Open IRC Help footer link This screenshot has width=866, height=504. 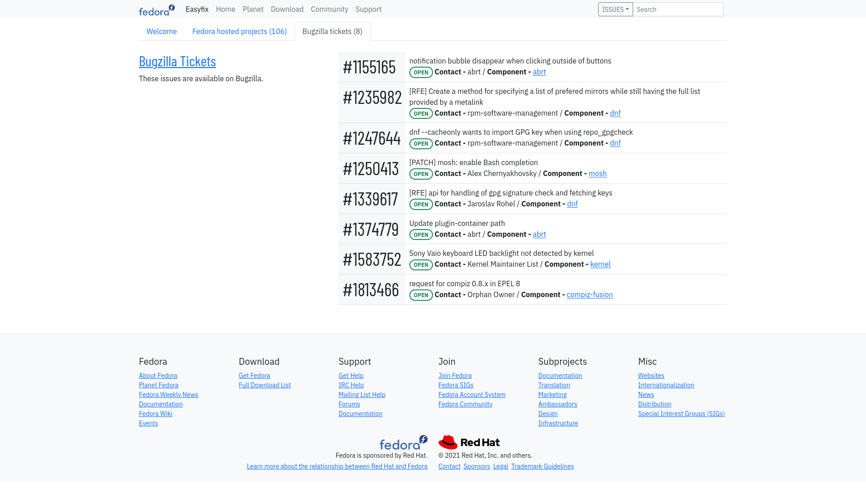[351, 385]
